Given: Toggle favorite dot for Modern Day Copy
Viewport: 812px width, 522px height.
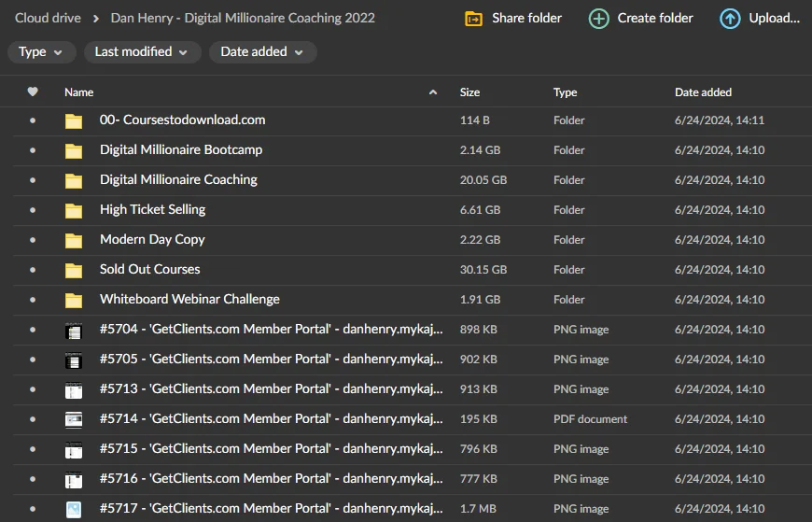Looking at the screenshot, I should tap(33, 240).
